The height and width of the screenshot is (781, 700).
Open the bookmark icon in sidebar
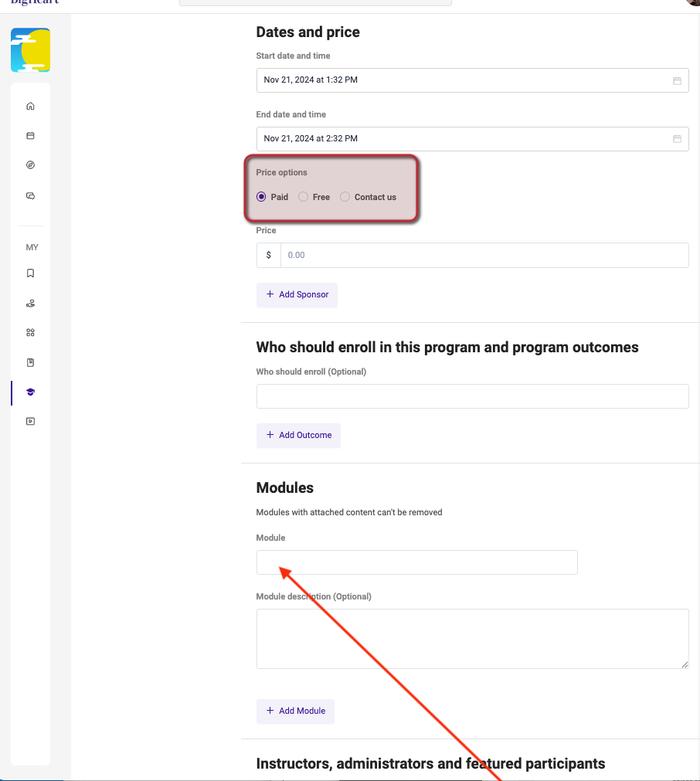[x=30, y=273]
